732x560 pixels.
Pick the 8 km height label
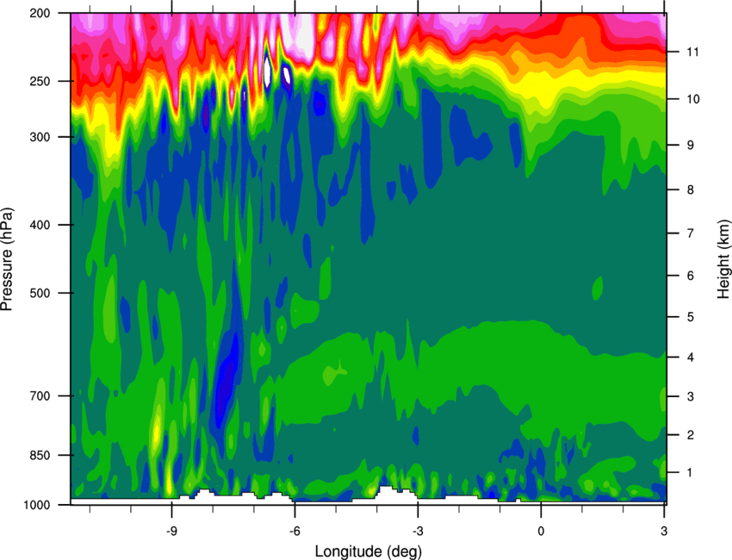click(690, 190)
